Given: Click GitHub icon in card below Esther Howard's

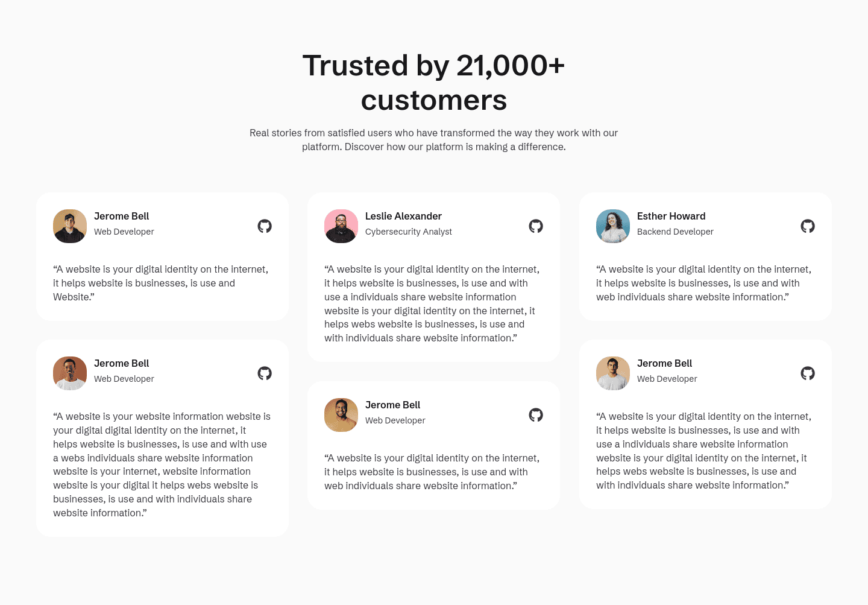Looking at the screenshot, I should (808, 373).
